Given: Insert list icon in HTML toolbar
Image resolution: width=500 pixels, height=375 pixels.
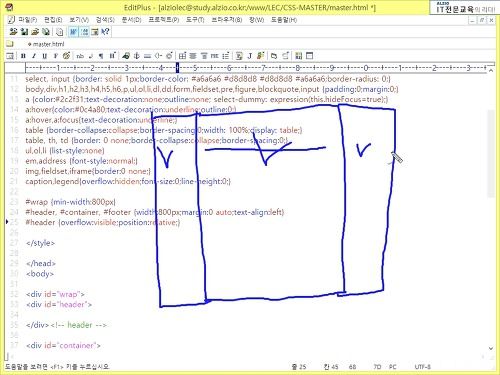Looking at the screenshot, I should 226,56.
